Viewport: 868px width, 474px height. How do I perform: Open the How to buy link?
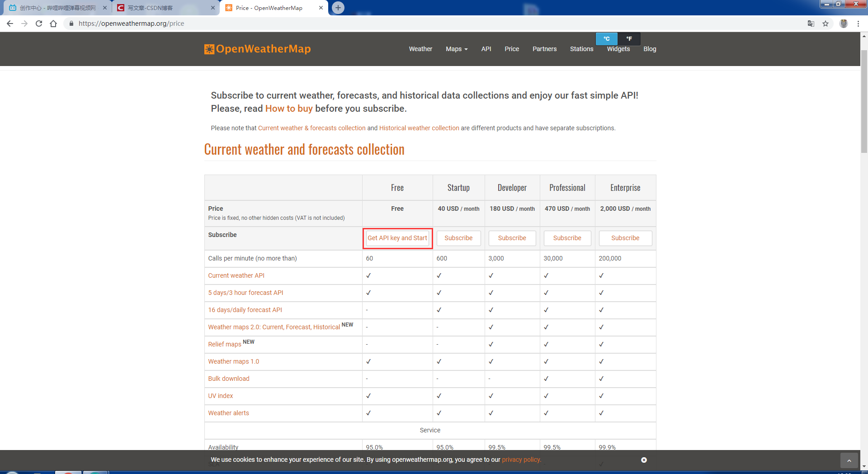click(289, 109)
